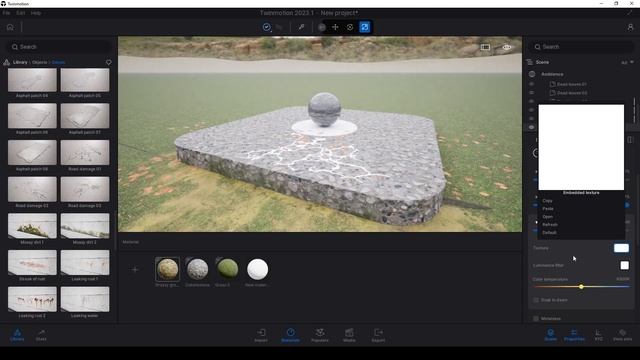The image size is (640, 360).
Task: Open the Scene filter All dropdown
Action: (x=627, y=62)
